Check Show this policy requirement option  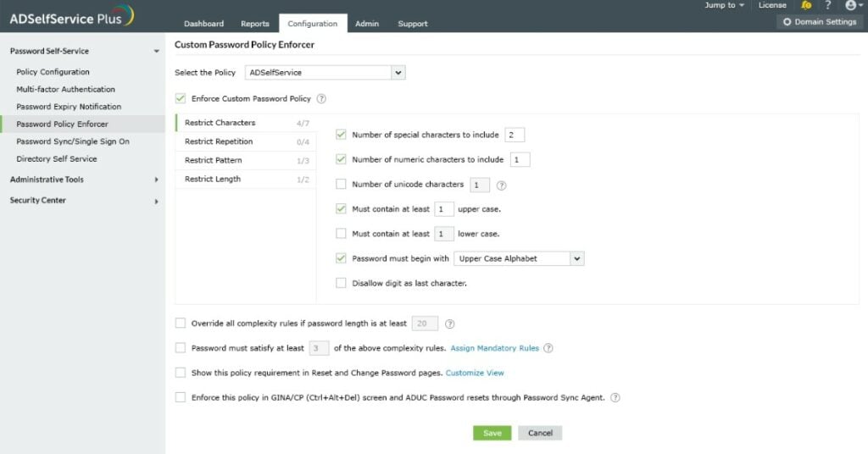[x=181, y=373]
